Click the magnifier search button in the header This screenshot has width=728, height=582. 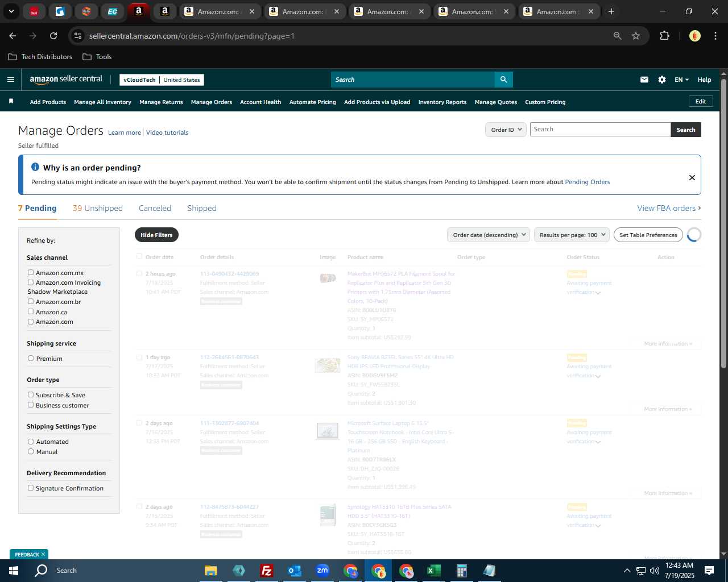503,80
